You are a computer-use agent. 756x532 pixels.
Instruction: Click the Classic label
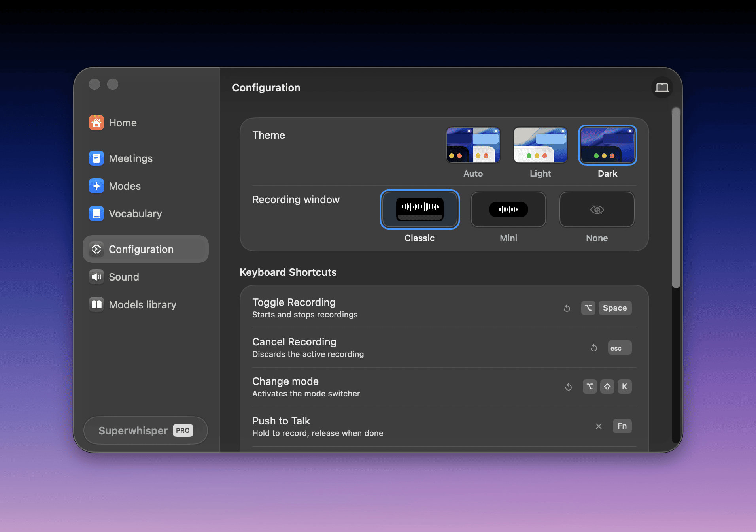coord(420,238)
